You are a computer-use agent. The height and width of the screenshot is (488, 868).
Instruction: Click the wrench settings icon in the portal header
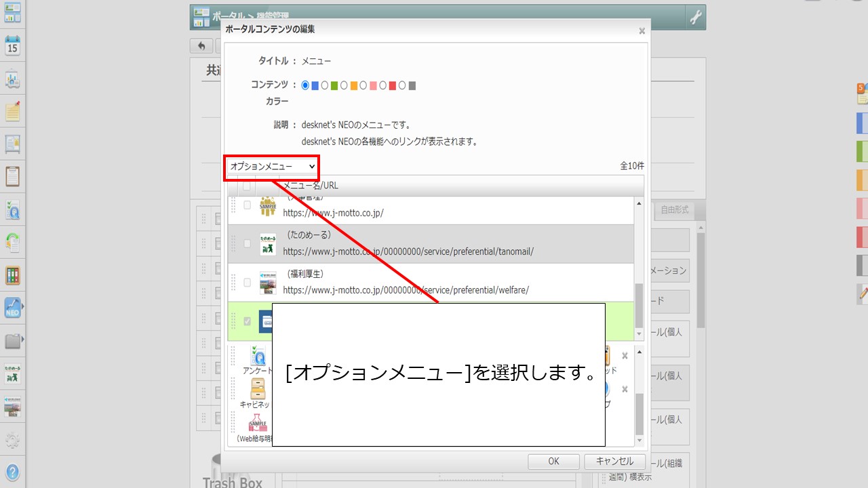695,18
